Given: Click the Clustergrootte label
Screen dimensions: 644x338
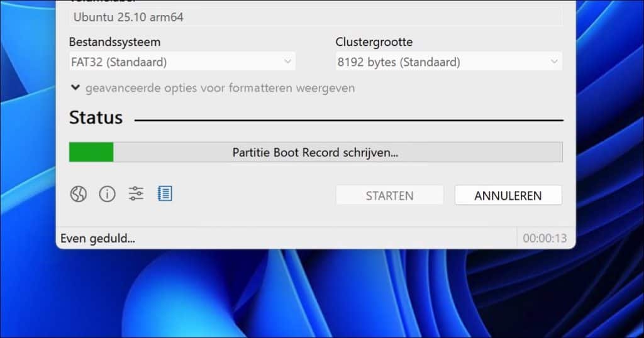Looking at the screenshot, I should tap(374, 42).
